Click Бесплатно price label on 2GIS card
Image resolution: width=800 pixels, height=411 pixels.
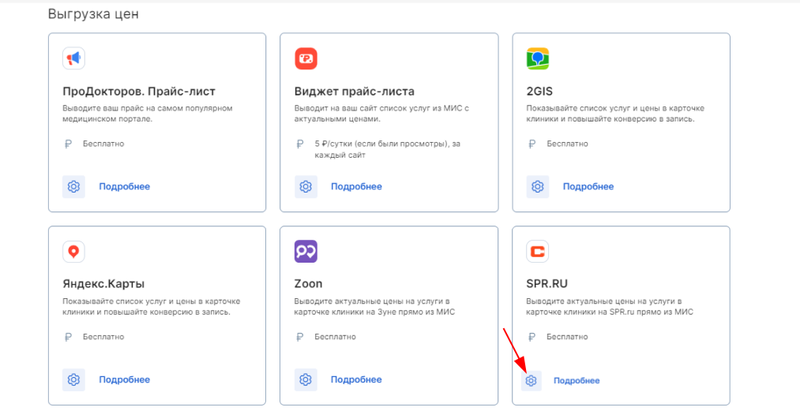567,144
